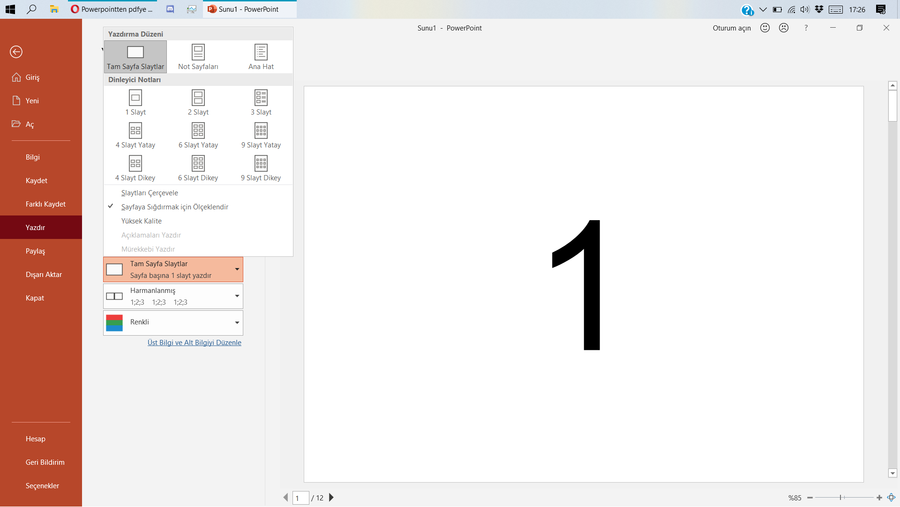Select 6 Slayt Yatay handout option
The width and height of the screenshot is (900, 507).
pos(198,131)
